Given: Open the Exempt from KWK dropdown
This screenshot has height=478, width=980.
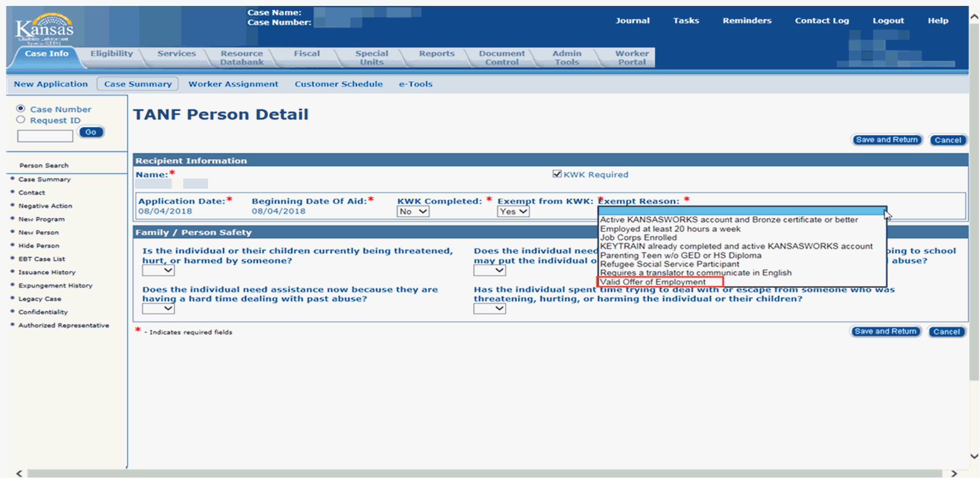Looking at the screenshot, I should pyautogui.click(x=513, y=212).
